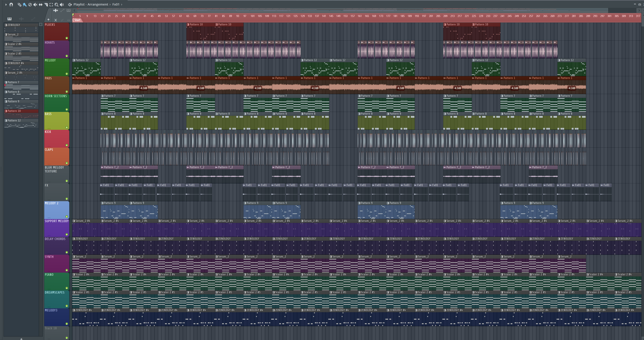Screen dimensions: 644x340
Task: Select the Slip tool
Action: [41, 5]
